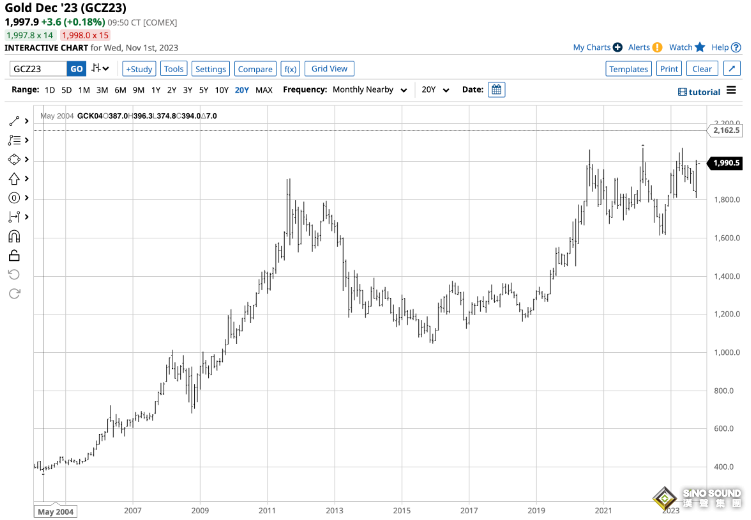The image size is (751, 520).
Task: Select the measurement range tool
Action: pyautogui.click(x=14, y=217)
